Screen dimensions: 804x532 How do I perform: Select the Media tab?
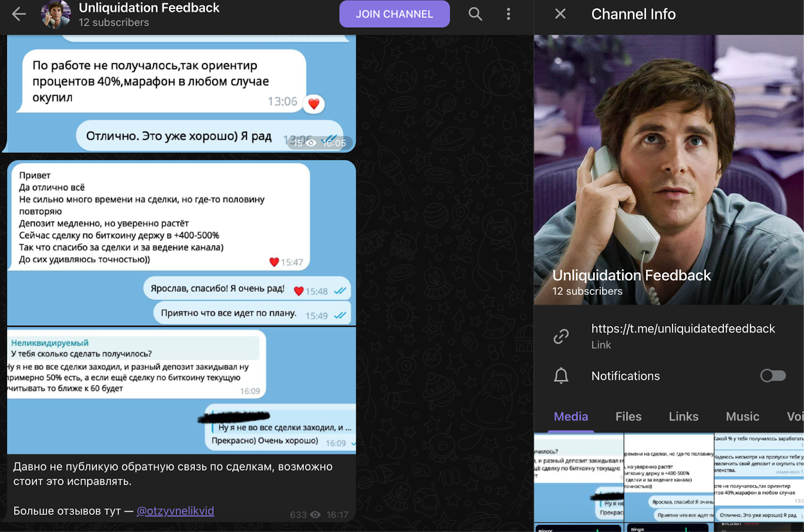pos(571,416)
